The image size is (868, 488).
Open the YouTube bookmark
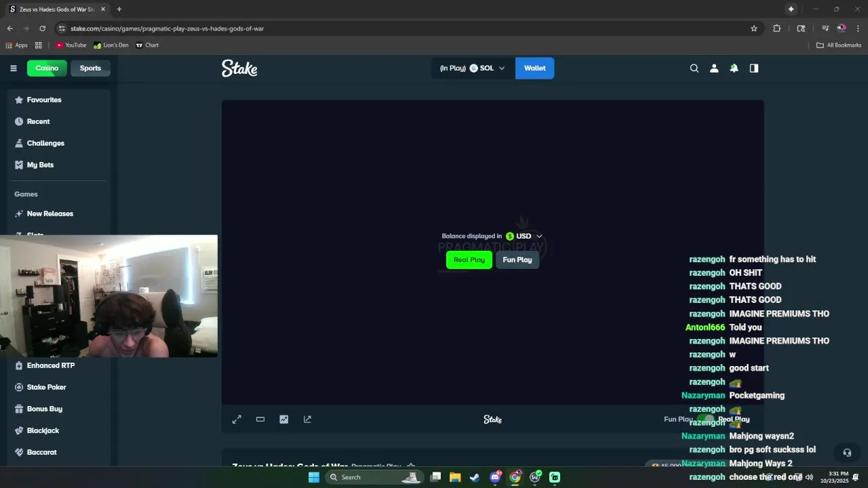point(71,45)
